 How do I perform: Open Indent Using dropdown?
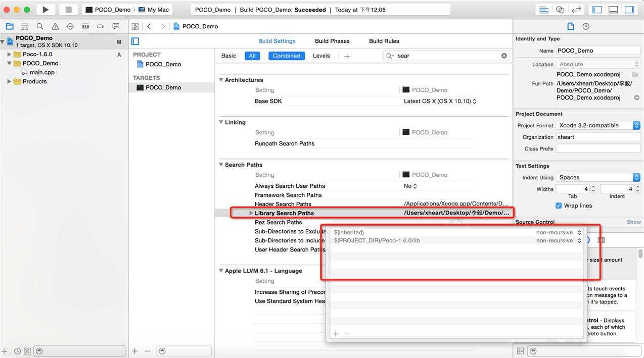pos(598,177)
